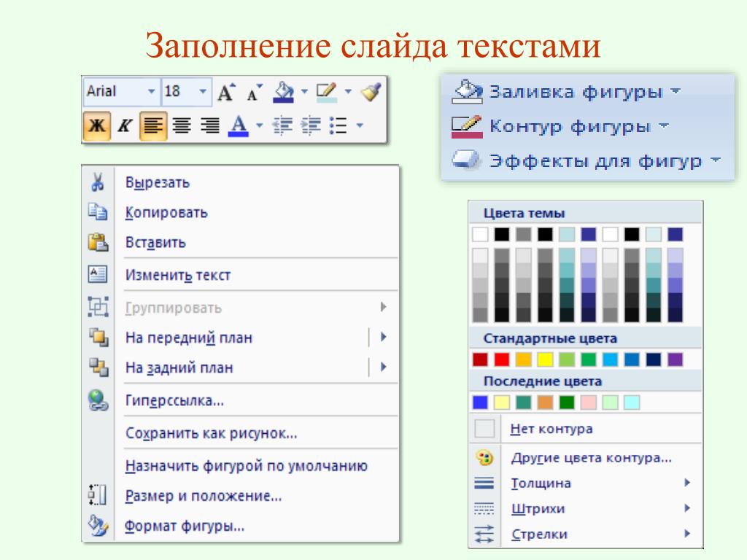Choose Вставить from the context menu
The height and width of the screenshot is (560, 747).
coord(240,242)
